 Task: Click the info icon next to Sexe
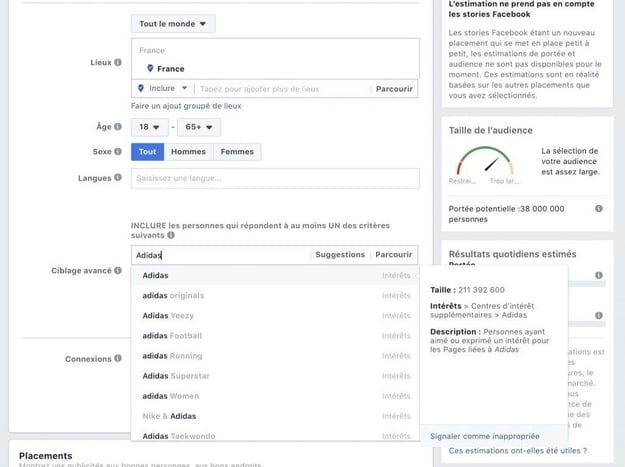click(118, 151)
